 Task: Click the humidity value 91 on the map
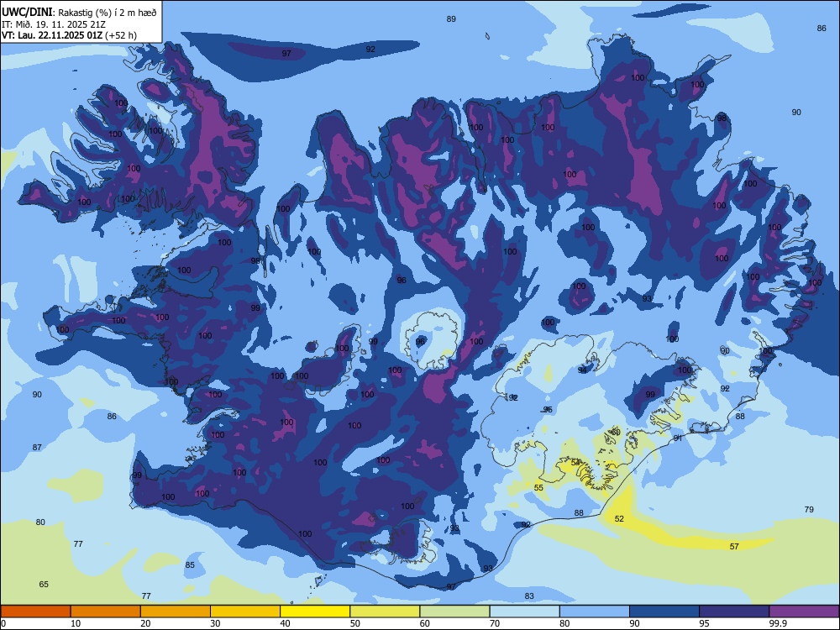678,438
